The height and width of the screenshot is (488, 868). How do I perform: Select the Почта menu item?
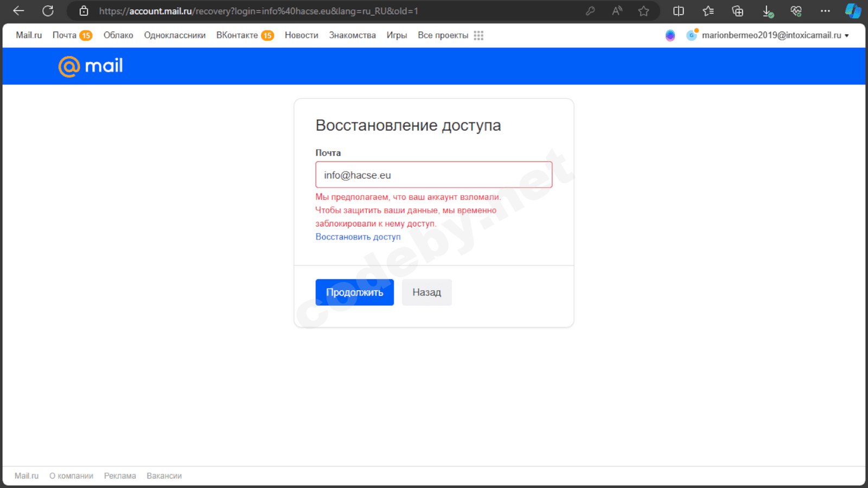pos(66,35)
